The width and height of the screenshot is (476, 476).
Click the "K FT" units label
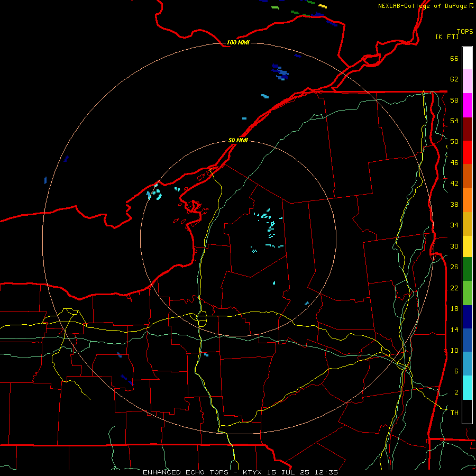coord(447,36)
